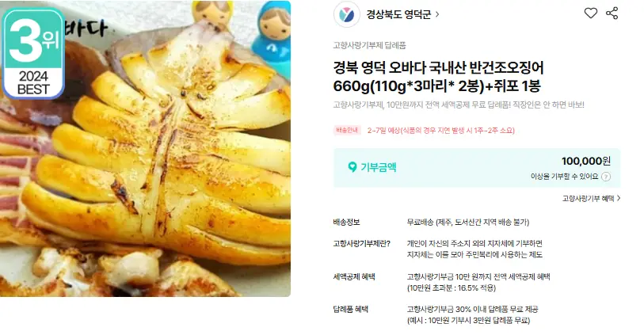The width and height of the screenshot is (644, 335).
Task: Click the 고향사랑기부제란? label
Action: pyautogui.click(x=362, y=243)
